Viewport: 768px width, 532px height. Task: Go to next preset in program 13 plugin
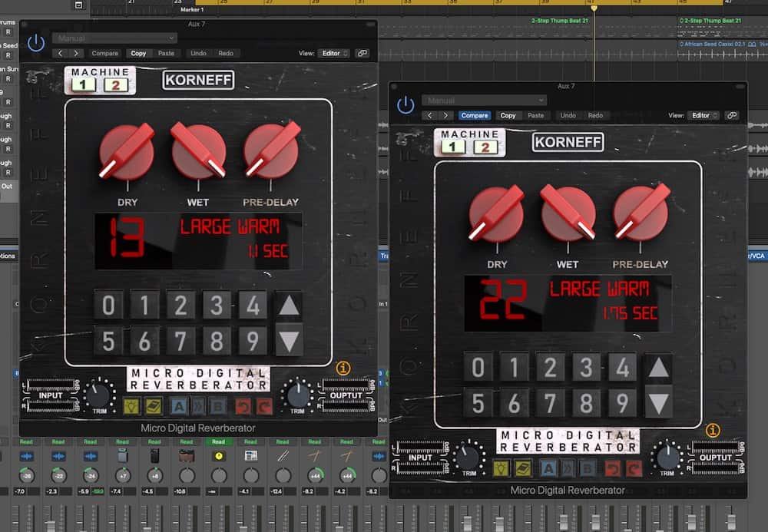[x=76, y=53]
